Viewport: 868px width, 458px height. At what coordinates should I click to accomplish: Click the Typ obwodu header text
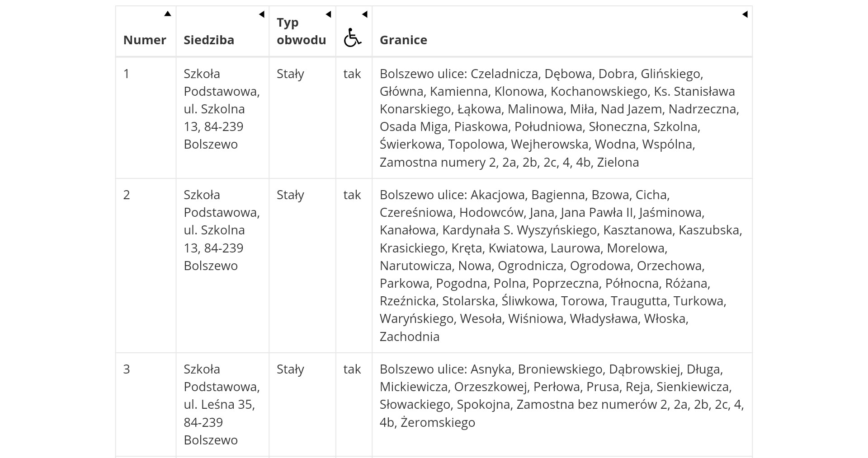click(301, 31)
